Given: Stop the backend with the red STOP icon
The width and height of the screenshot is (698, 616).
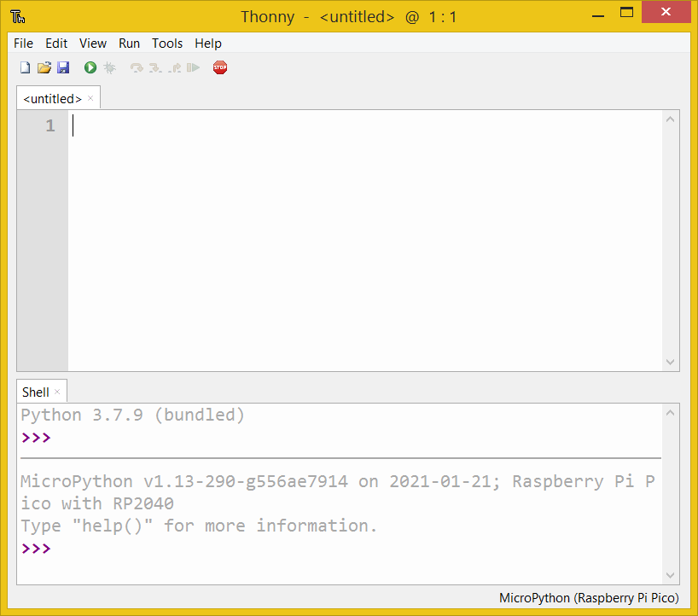Looking at the screenshot, I should coord(220,67).
